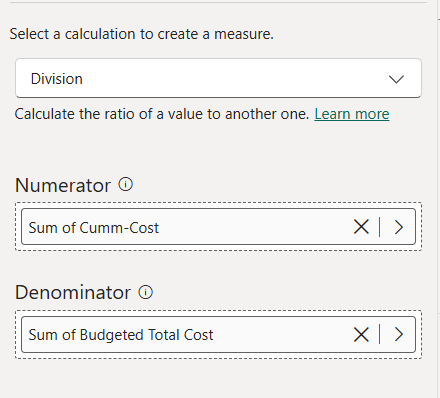Click the 'Calculate the ratio' description text
The height and width of the screenshot is (398, 440).
click(162, 114)
